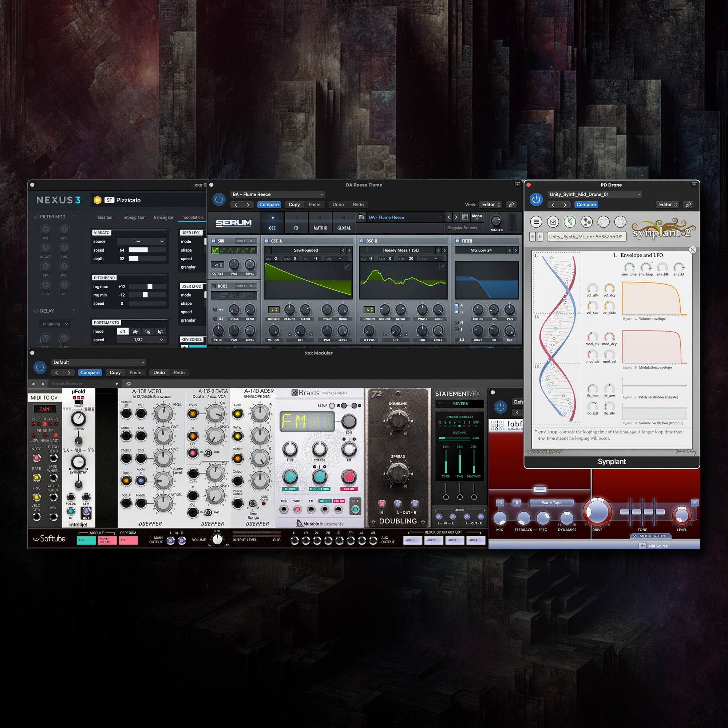Image resolution: width=728 pixels, height=728 pixels.
Task: Open Synplant Genopatch molecule icon
Action: (586, 222)
